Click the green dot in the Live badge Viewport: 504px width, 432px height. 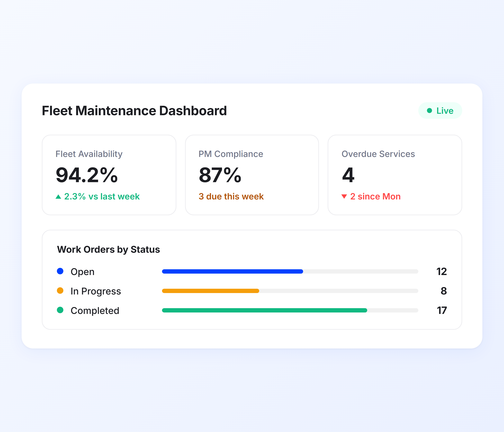[429, 111]
